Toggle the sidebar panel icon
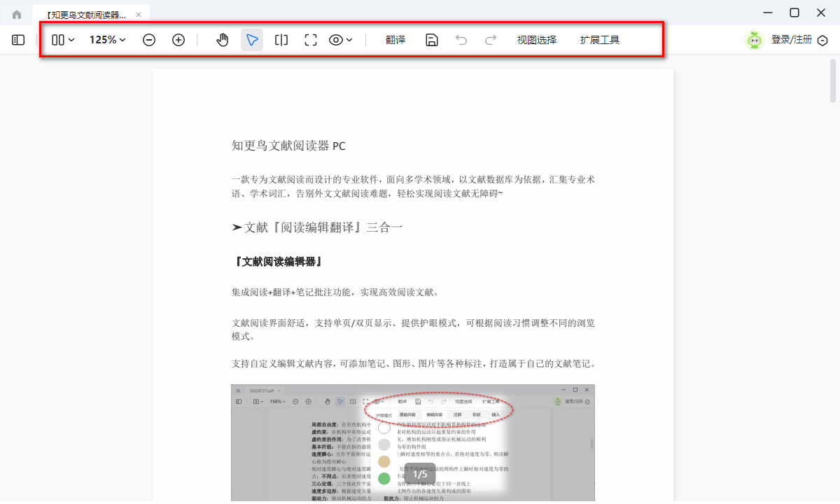 point(18,40)
